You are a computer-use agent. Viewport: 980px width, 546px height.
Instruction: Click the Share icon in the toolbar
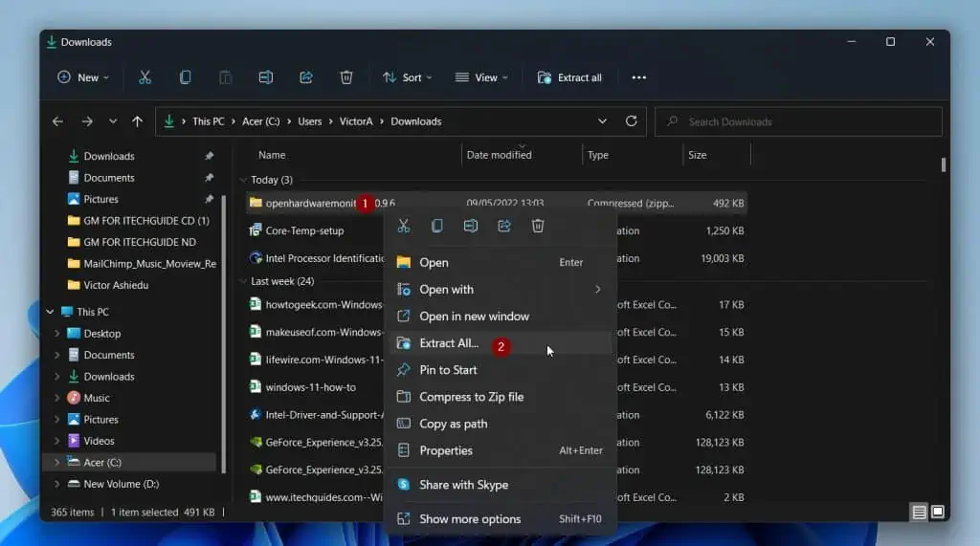[x=305, y=77]
